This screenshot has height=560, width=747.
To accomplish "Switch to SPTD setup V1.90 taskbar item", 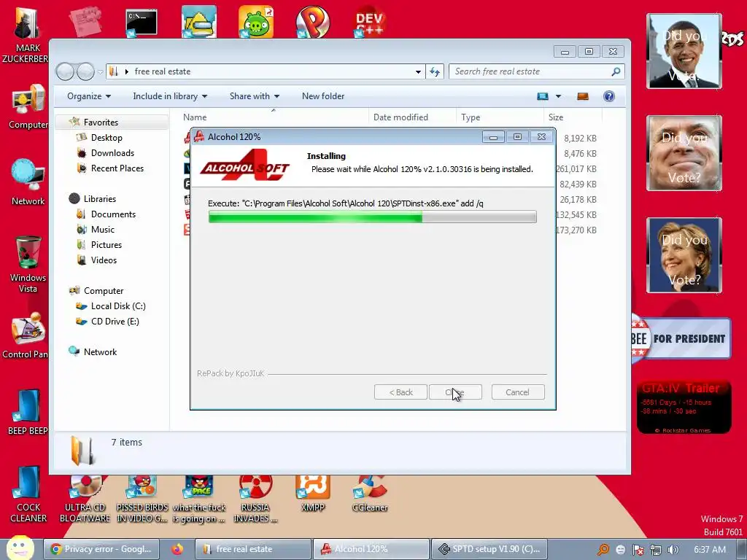I will pos(489,549).
